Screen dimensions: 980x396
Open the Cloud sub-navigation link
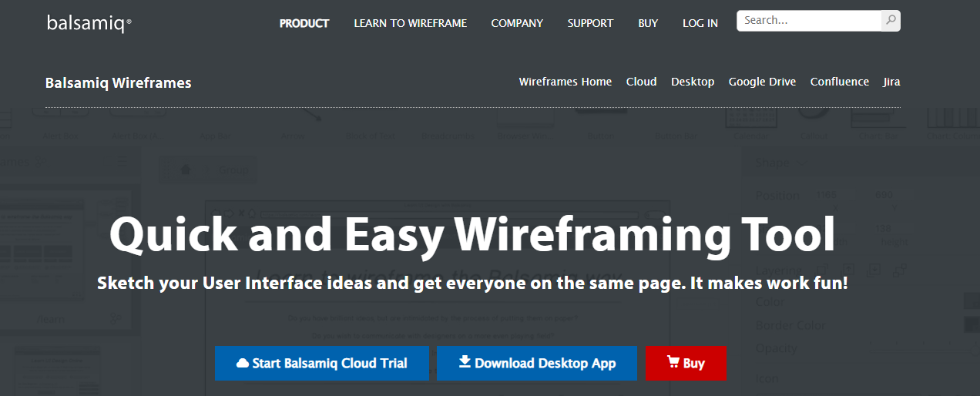click(642, 82)
